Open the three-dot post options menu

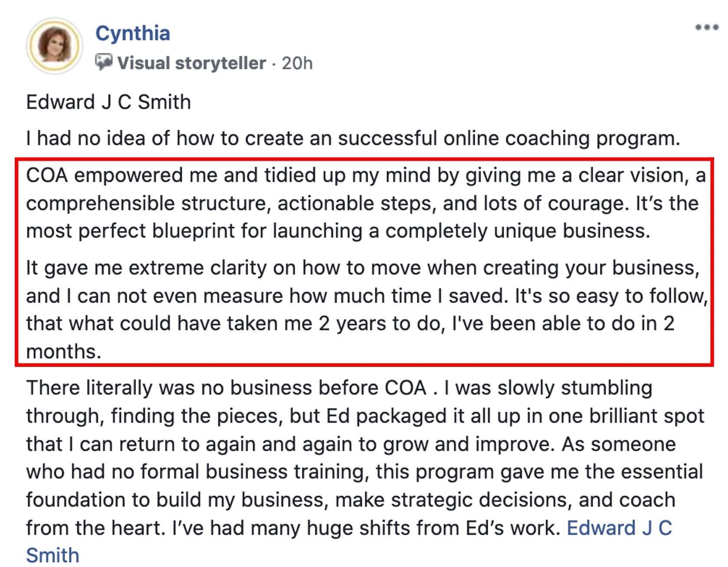[707, 27]
